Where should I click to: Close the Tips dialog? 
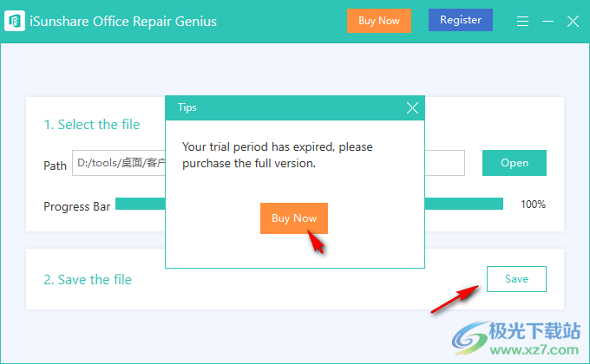coord(412,108)
